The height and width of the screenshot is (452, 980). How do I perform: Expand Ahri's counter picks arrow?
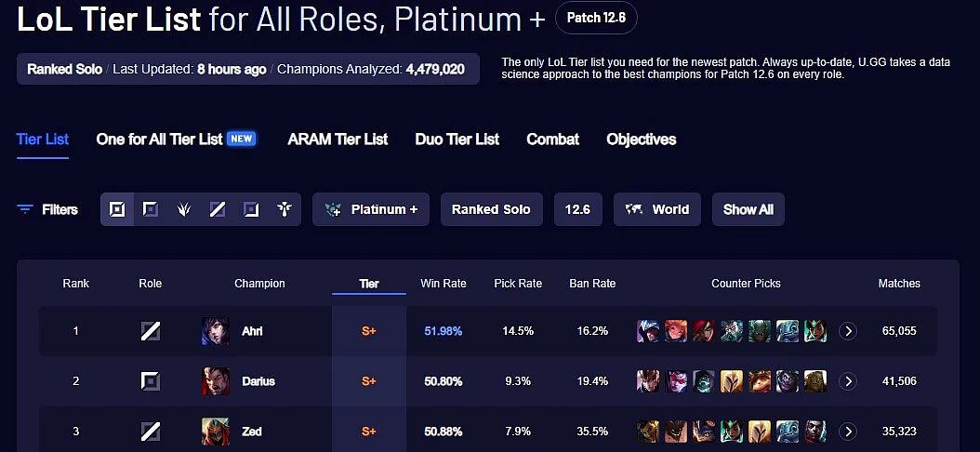tap(847, 331)
